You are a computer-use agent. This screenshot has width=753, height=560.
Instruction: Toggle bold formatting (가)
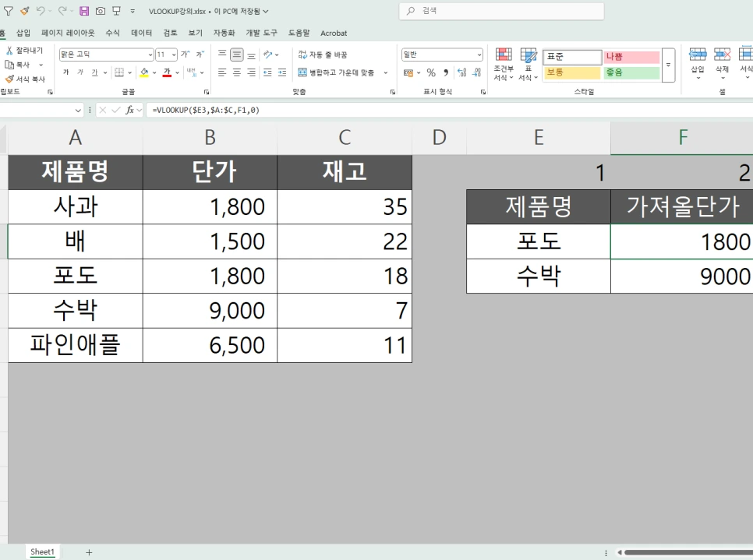point(65,72)
